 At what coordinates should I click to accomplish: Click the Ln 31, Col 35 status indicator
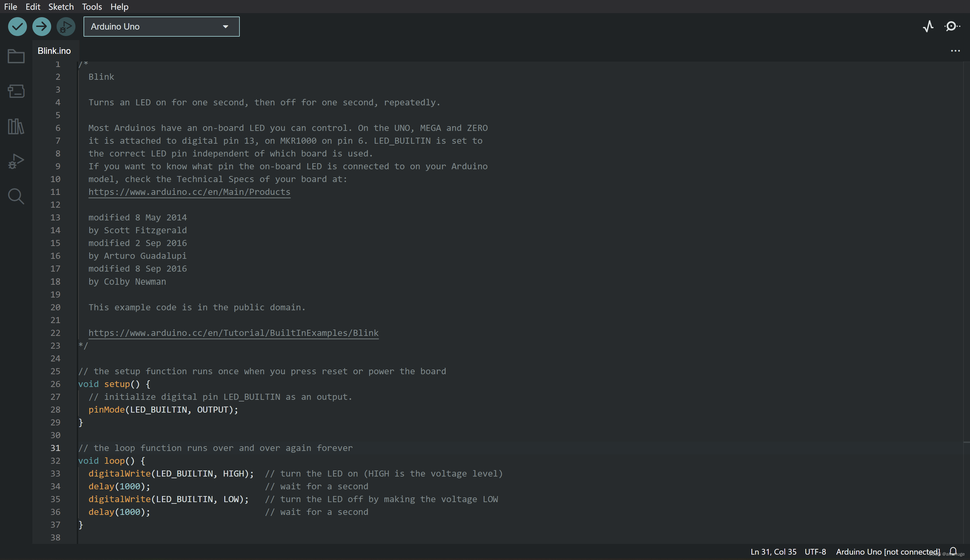(x=773, y=552)
